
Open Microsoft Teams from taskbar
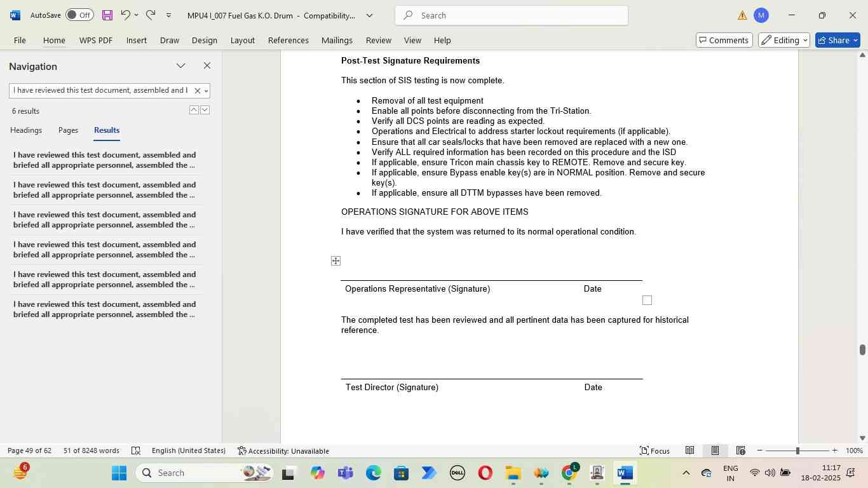[346, 473]
